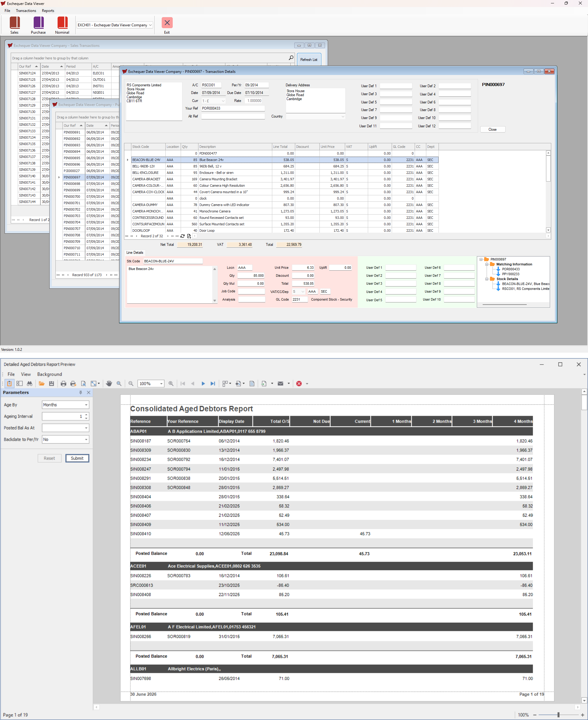Click the Close button in Transaction Details
Image resolution: width=588 pixels, height=720 pixels.
492,129
